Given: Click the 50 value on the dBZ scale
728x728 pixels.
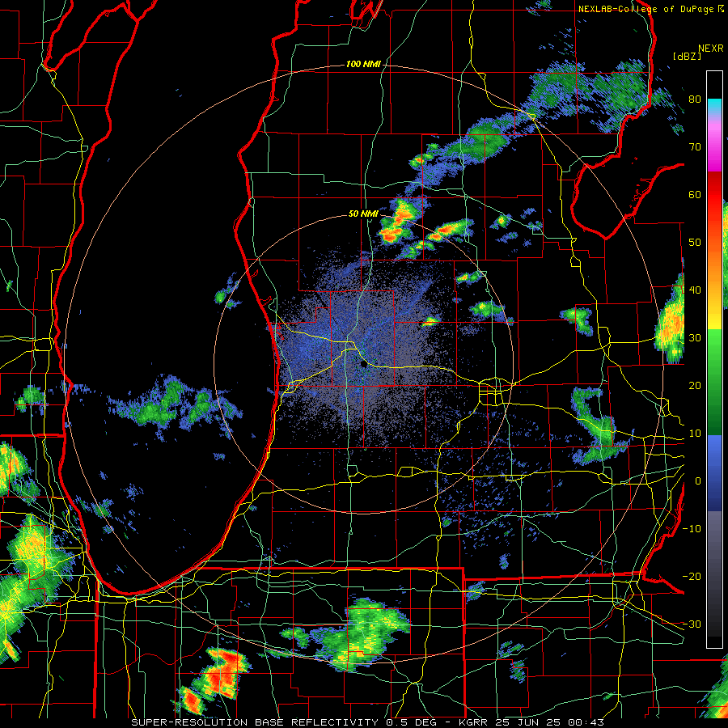Looking at the screenshot, I should [695, 243].
